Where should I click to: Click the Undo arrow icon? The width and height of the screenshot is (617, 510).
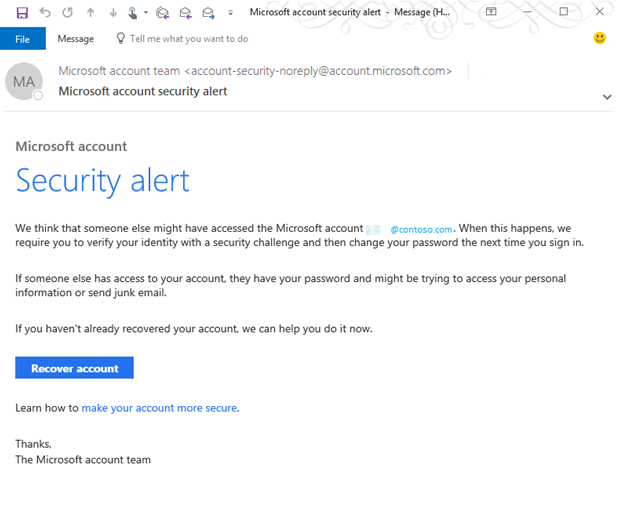[x=45, y=12]
